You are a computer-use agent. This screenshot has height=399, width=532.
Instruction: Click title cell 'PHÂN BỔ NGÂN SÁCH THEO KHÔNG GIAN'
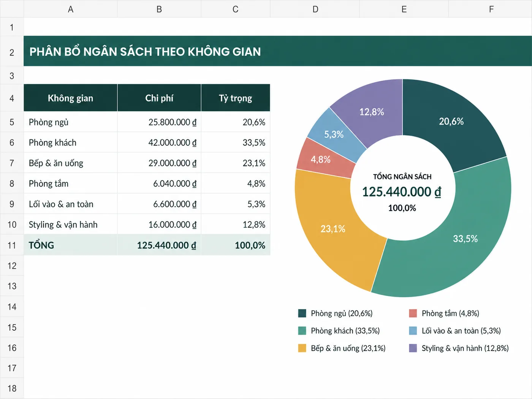[x=278, y=51]
